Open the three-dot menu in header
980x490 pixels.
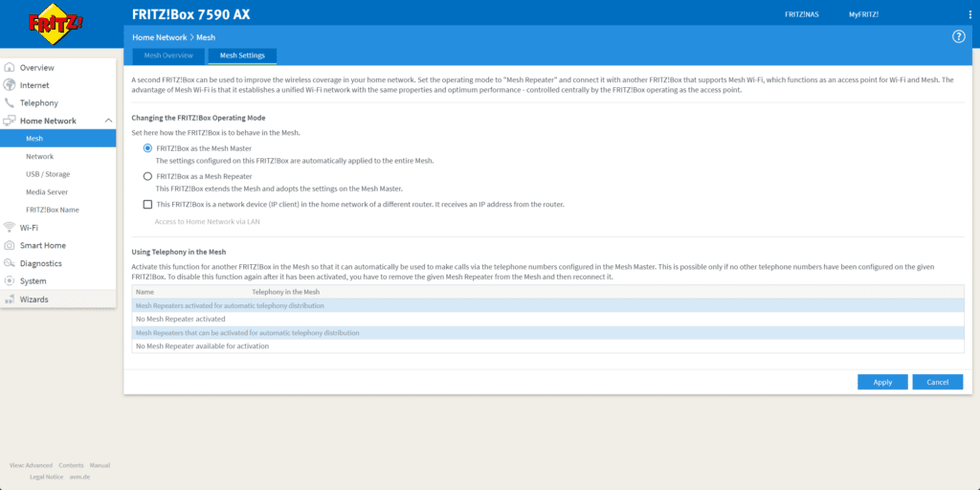pos(970,14)
